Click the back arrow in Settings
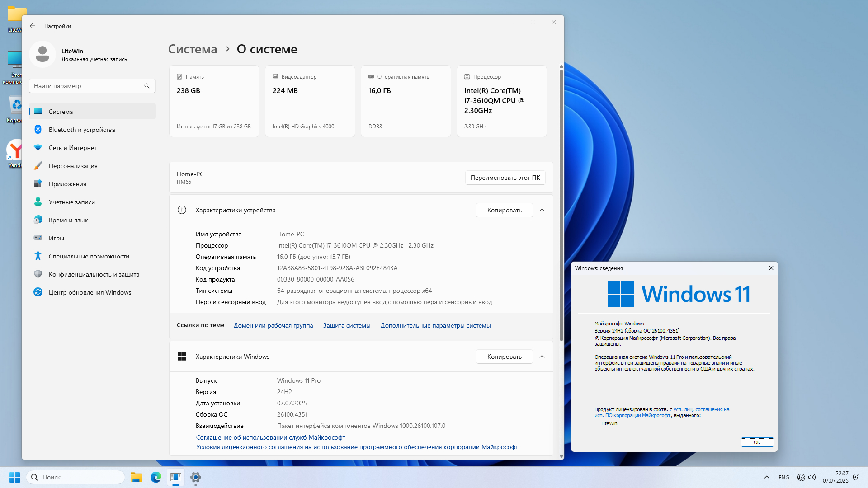 coord(33,26)
